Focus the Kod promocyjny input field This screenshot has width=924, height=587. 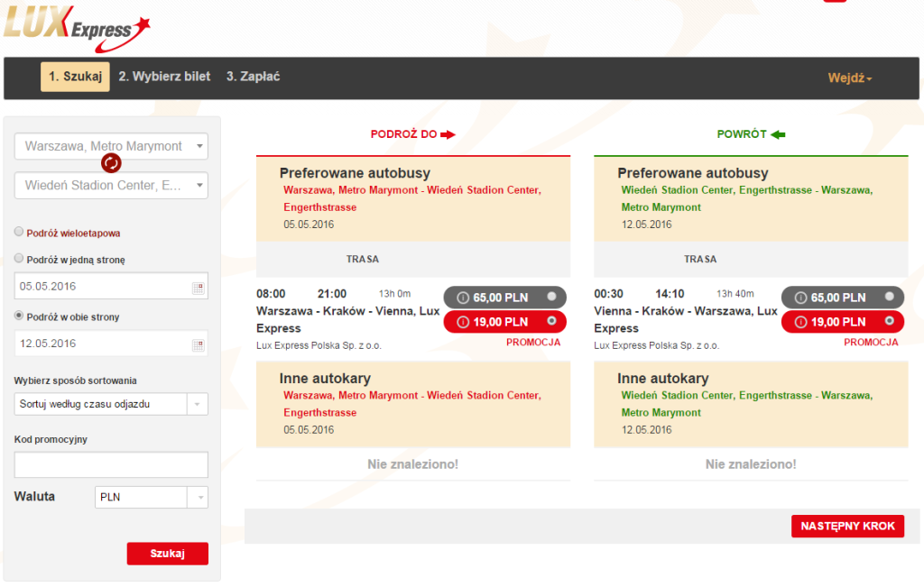[111, 464]
